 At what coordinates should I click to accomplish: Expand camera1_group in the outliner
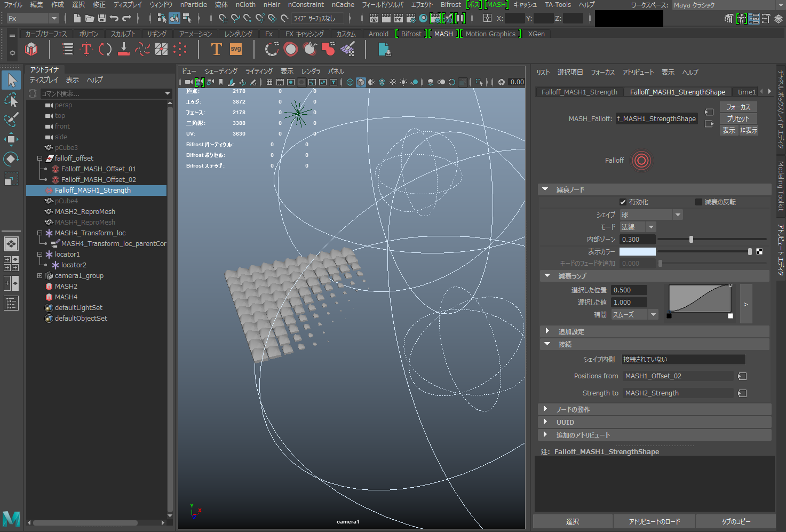click(39, 276)
